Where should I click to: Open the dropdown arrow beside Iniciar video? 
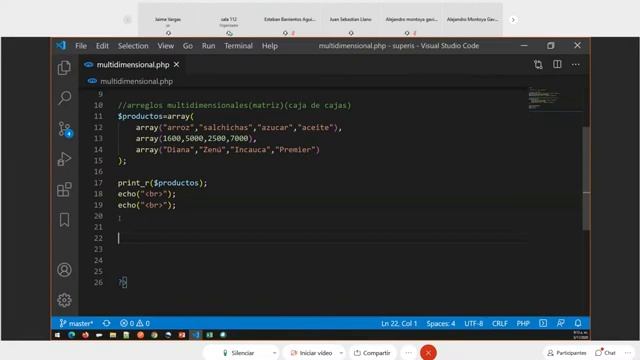[x=341, y=353]
